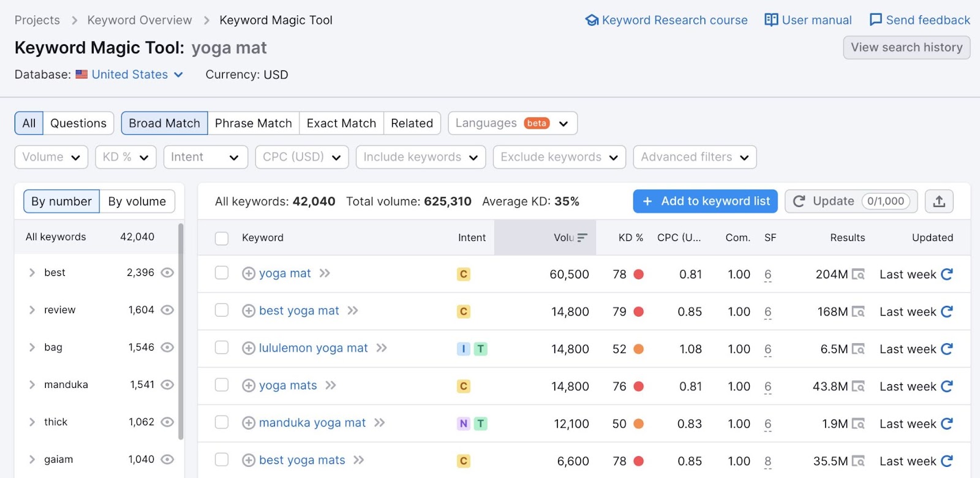Switch to the Phrase Match tab
This screenshot has width=980, height=478.
click(253, 123)
